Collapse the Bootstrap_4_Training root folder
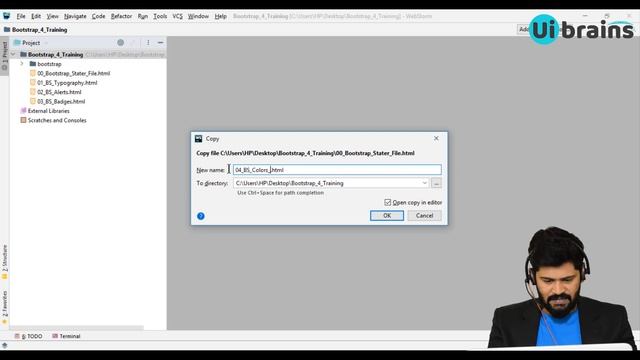This screenshot has width=640, height=360. (13, 54)
